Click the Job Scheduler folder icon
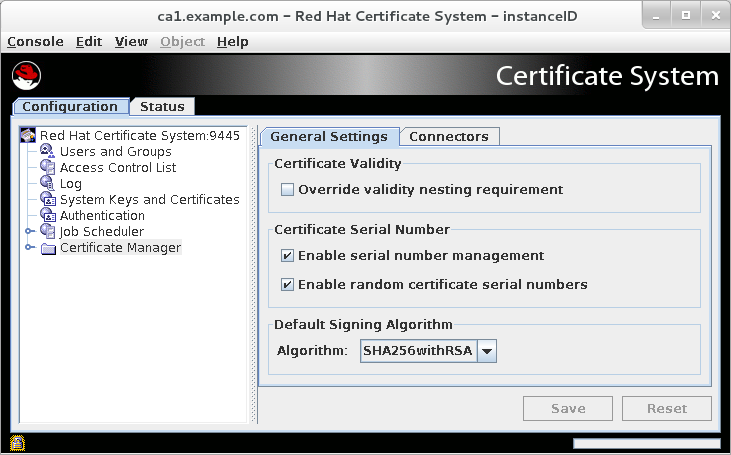 48,232
